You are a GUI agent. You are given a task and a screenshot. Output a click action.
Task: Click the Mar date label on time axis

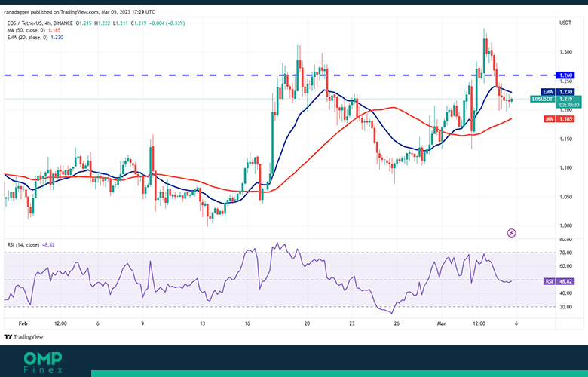click(x=441, y=323)
